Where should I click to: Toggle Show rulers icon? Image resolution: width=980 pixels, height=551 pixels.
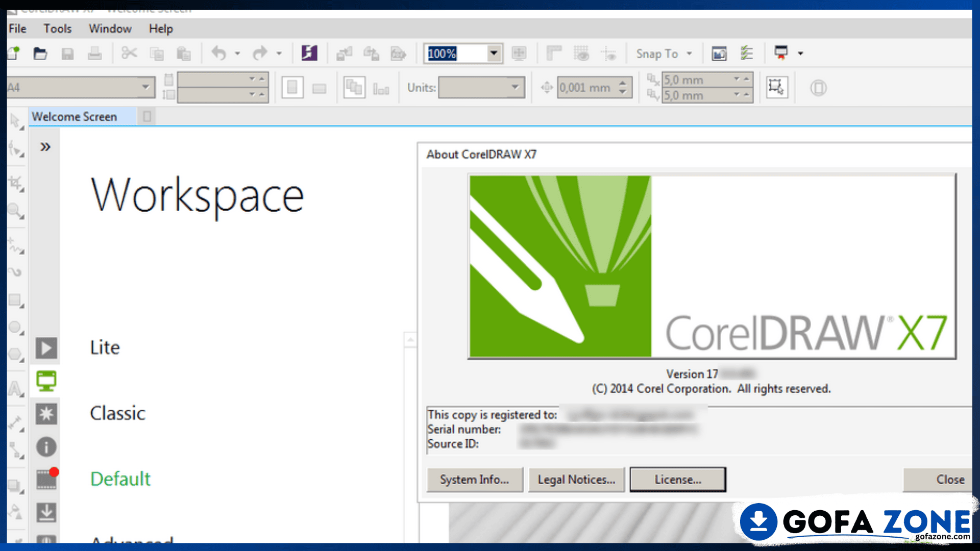(x=554, y=53)
